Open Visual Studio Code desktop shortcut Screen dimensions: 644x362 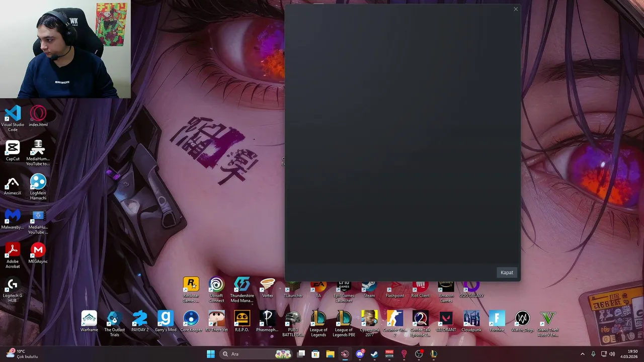point(13,119)
